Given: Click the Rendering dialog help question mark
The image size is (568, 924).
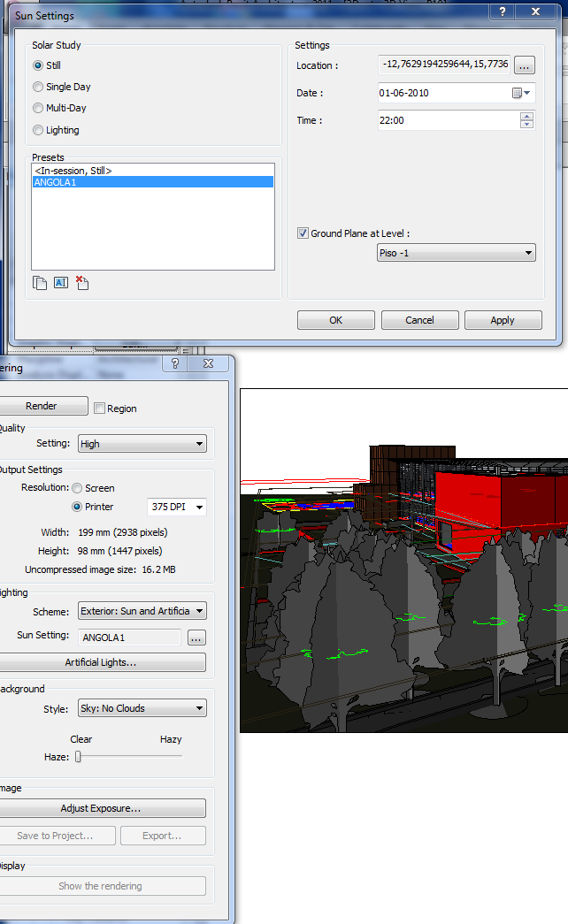Looking at the screenshot, I should click(x=175, y=363).
